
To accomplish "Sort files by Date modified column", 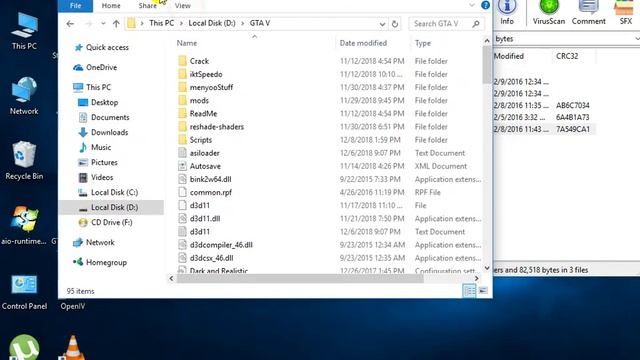I will point(363,43).
